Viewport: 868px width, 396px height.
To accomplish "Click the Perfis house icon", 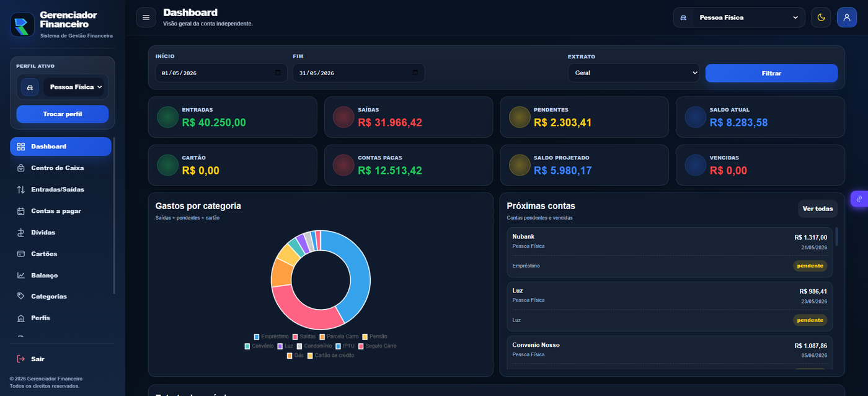I will [21, 318].
